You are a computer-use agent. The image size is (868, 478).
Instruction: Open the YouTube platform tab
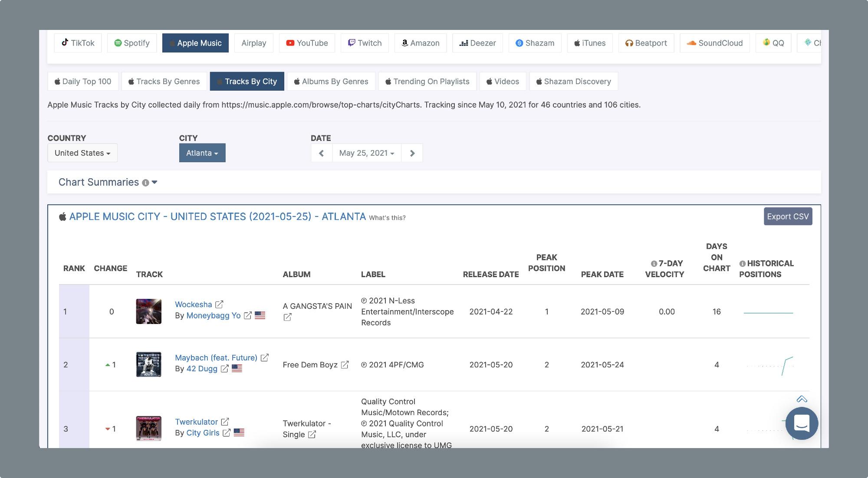(x=307, y=43)
